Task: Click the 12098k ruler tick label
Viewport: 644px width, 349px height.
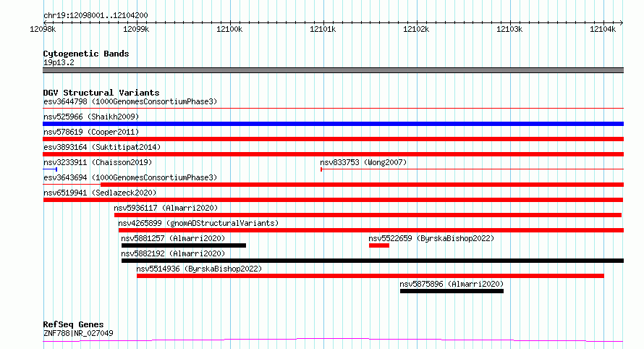Action: (x=43, y=29)
